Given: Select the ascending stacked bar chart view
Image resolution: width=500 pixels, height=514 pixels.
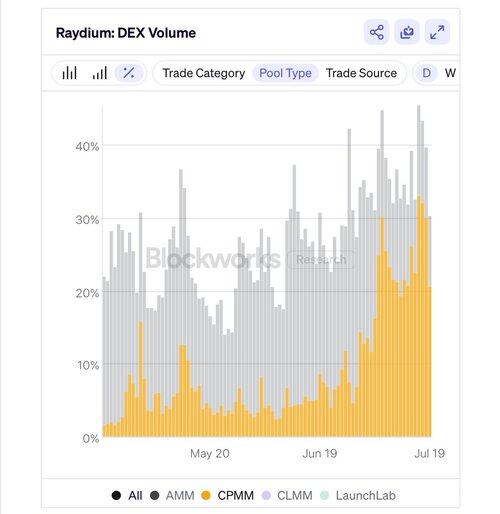Looking at the screenshot, I should (x=99, y=73).
